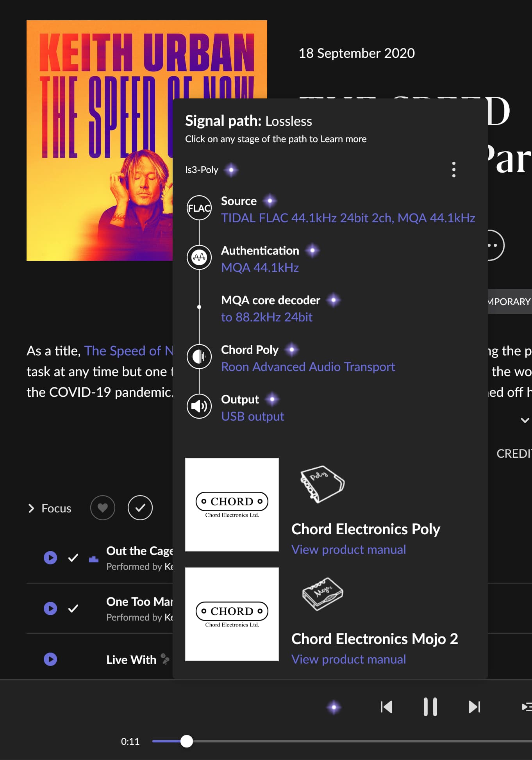Skip to the previous track
Viewport: 532px width, 760px height.
click(x=386, y=707)
